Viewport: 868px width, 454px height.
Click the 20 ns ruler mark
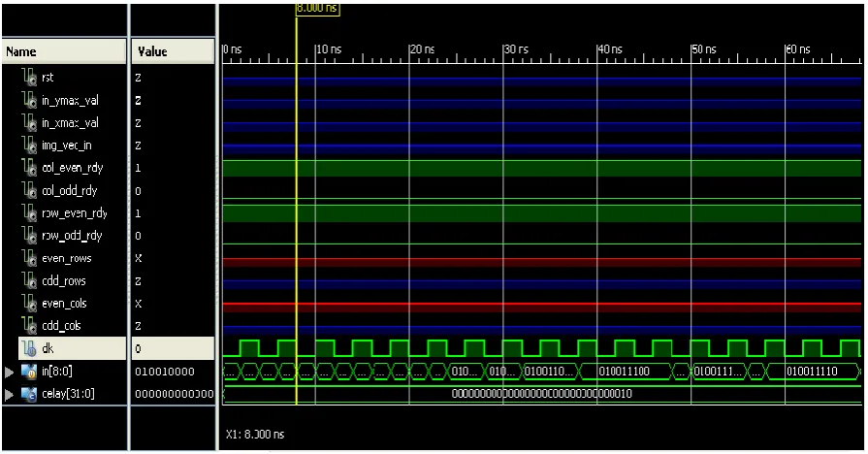tap(423, 49)
